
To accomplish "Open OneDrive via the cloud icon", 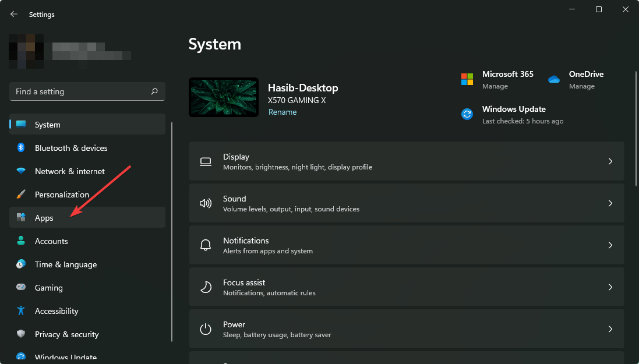I will (553, 78).
